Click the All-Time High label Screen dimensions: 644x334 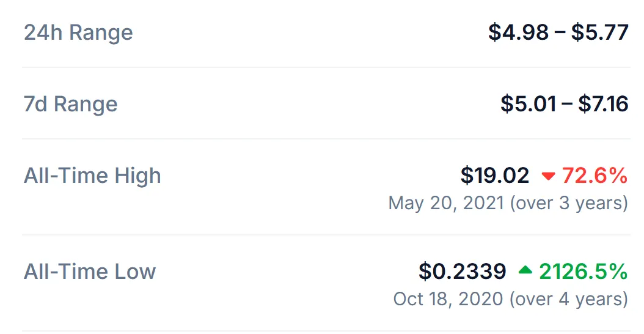point(92,176)
